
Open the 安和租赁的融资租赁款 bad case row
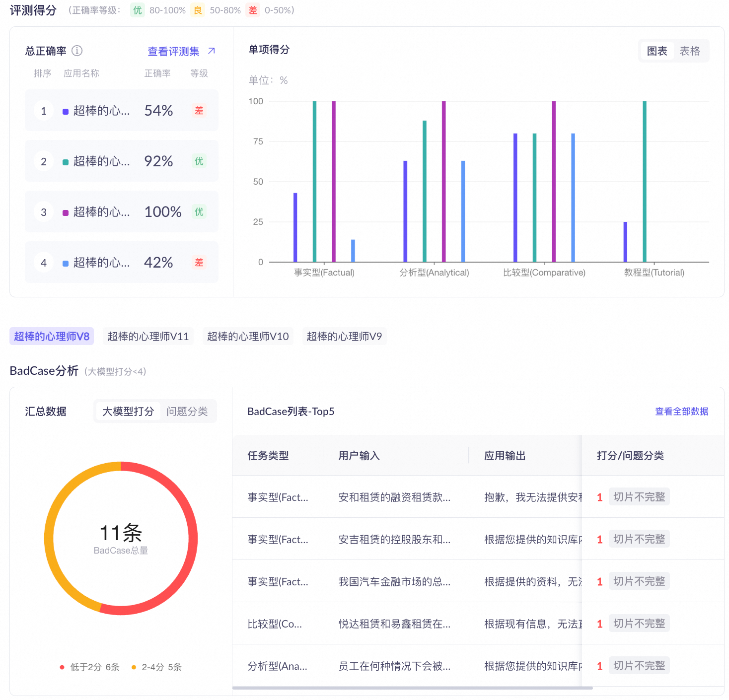[478, 496]
